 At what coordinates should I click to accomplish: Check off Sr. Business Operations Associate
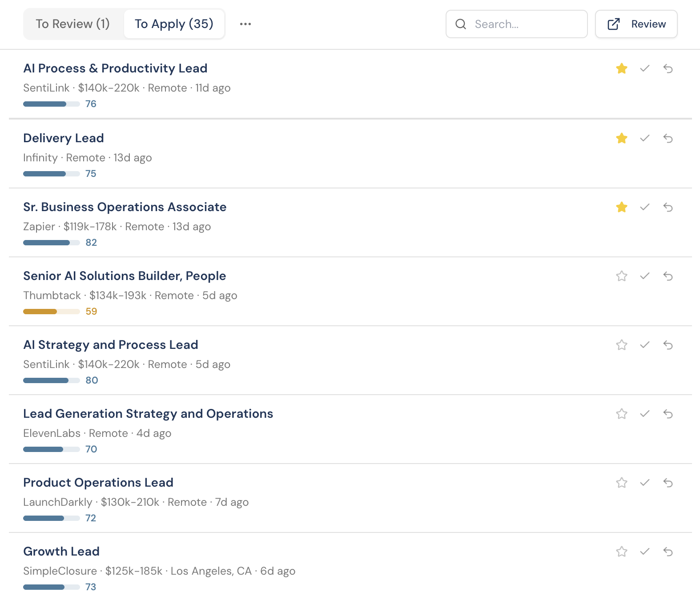tap(645, 207)
